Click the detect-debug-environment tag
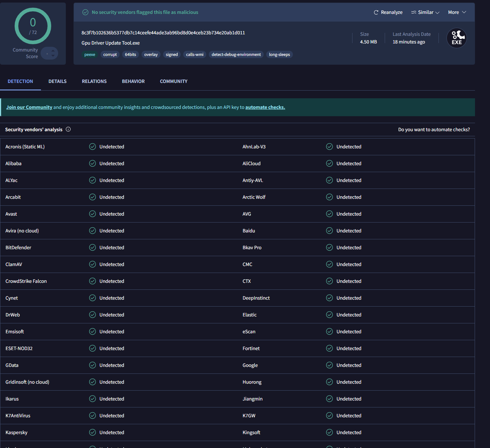This screenshot has height=448, width=490. click(236, 54)
